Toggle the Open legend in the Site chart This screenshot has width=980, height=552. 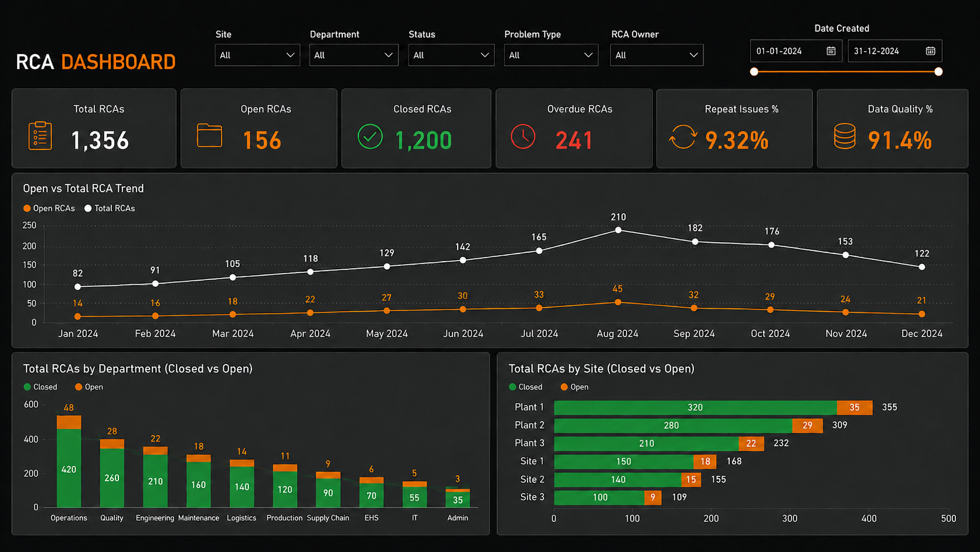tap(574, 387)
